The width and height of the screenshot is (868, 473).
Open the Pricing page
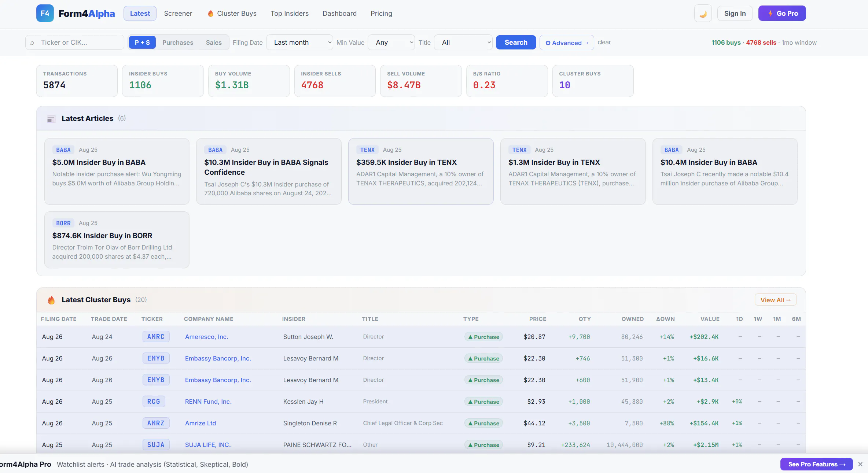coord(381,14)
